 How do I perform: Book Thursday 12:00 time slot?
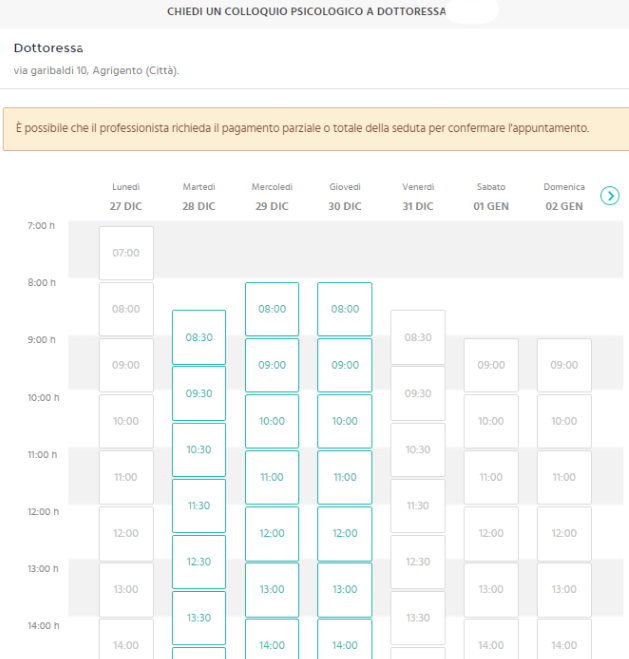point(345,533)
